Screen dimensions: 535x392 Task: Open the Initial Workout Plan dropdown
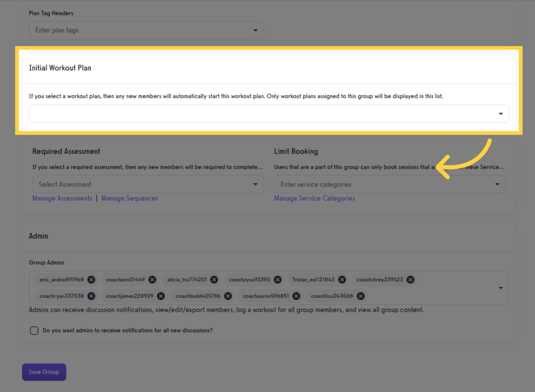(500, 113)
